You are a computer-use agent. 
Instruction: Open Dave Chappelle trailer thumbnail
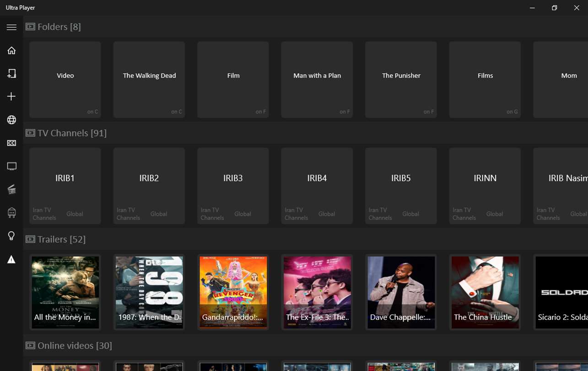coord(401,292)
